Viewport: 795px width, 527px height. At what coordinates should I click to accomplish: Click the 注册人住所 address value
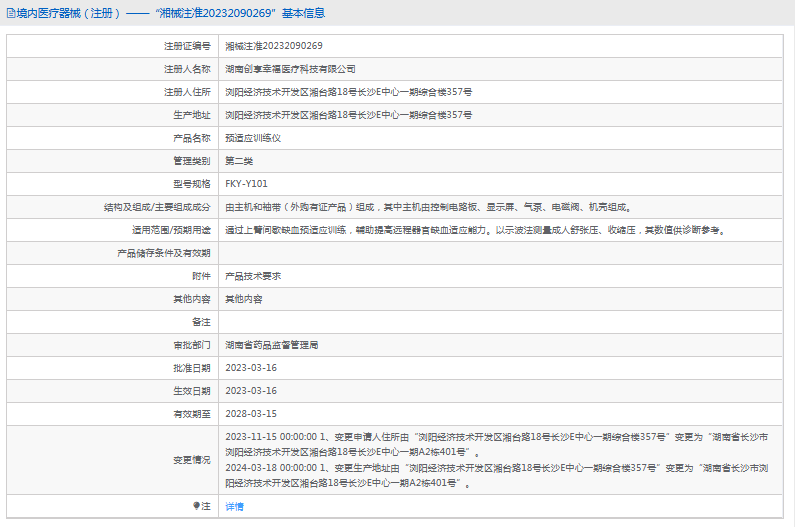tap(348, 92)
